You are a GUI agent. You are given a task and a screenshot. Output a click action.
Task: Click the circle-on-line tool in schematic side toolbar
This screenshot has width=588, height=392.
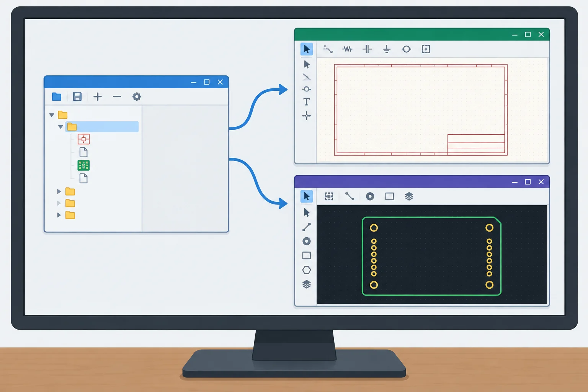click(x=307, y=89)
